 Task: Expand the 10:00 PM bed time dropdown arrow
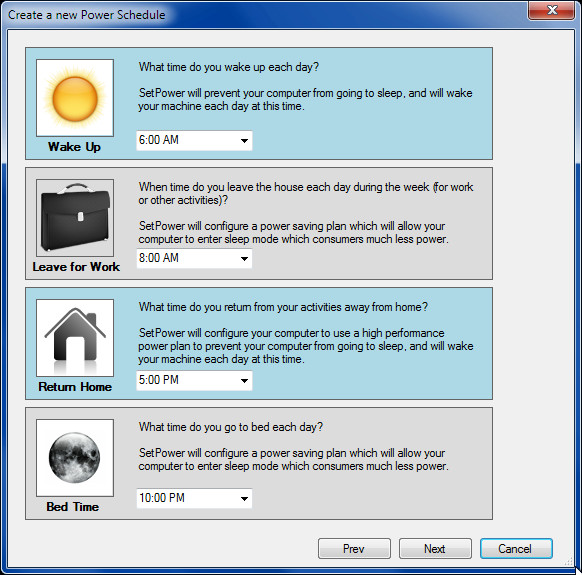point(244,499)
